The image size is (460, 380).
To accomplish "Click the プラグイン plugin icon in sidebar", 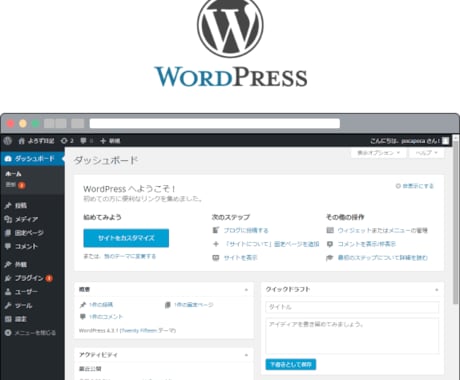I will click(8, 278).
